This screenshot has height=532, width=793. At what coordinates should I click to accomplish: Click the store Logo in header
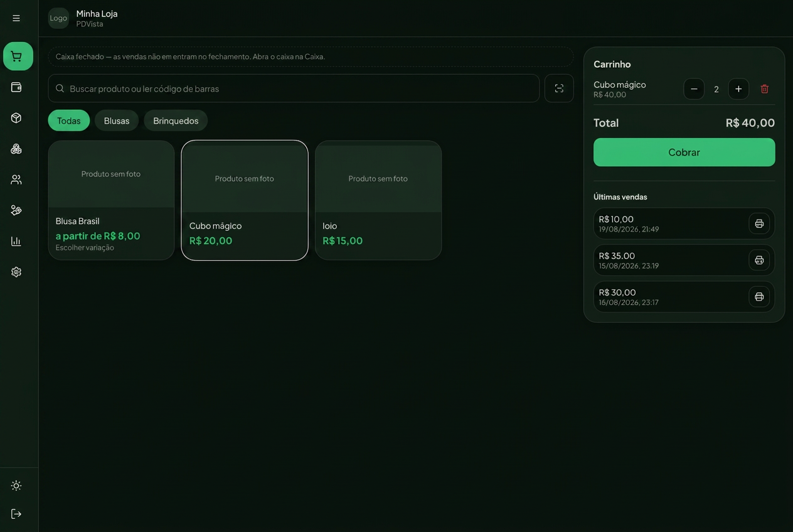click(x=58, y=18)
